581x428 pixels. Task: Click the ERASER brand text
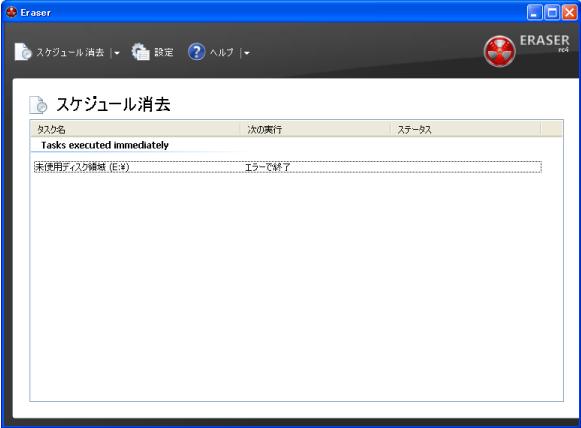click(x=544, y=40)
